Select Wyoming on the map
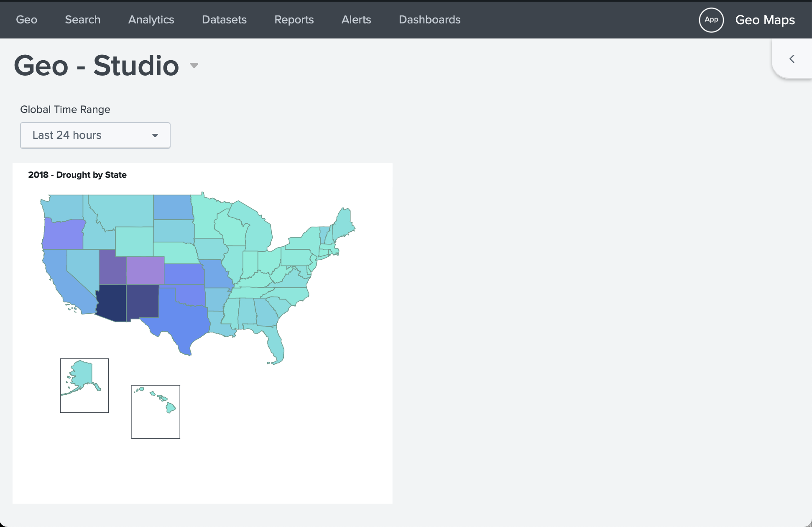 [134, 241]
